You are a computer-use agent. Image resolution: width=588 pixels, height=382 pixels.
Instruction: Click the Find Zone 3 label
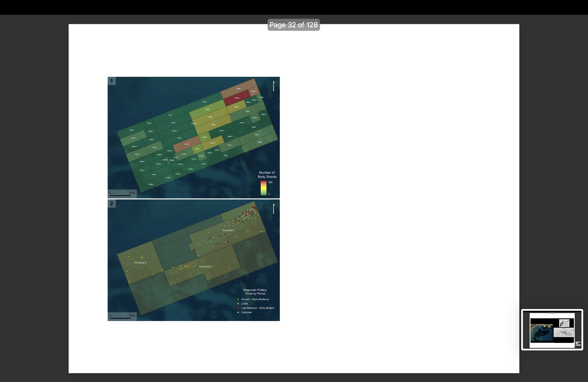[140, 263]
